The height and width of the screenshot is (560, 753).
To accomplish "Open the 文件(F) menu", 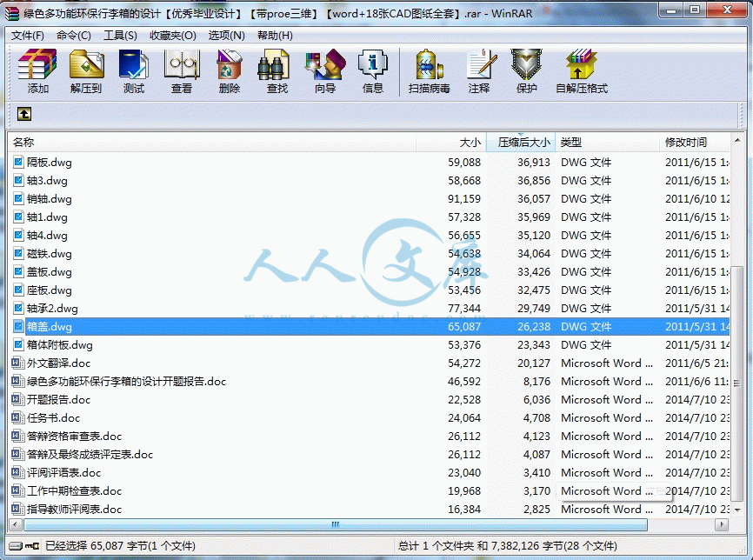I will (x=27, y=35).
